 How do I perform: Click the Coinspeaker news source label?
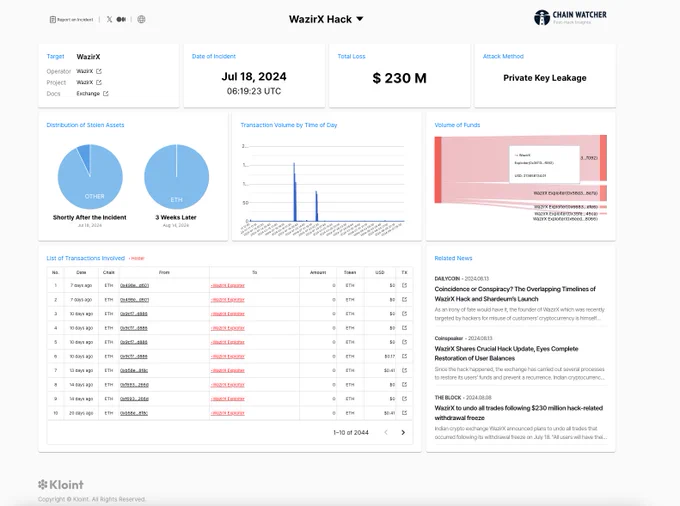coord(449,338)
